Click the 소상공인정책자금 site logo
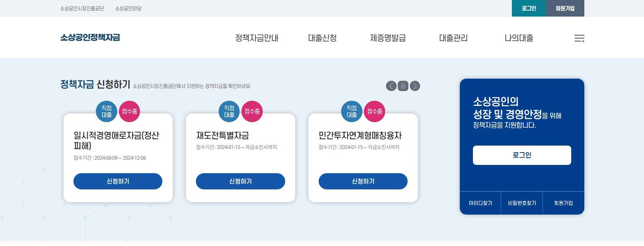This screenshot has height=246, width=644. click(90, 38)
